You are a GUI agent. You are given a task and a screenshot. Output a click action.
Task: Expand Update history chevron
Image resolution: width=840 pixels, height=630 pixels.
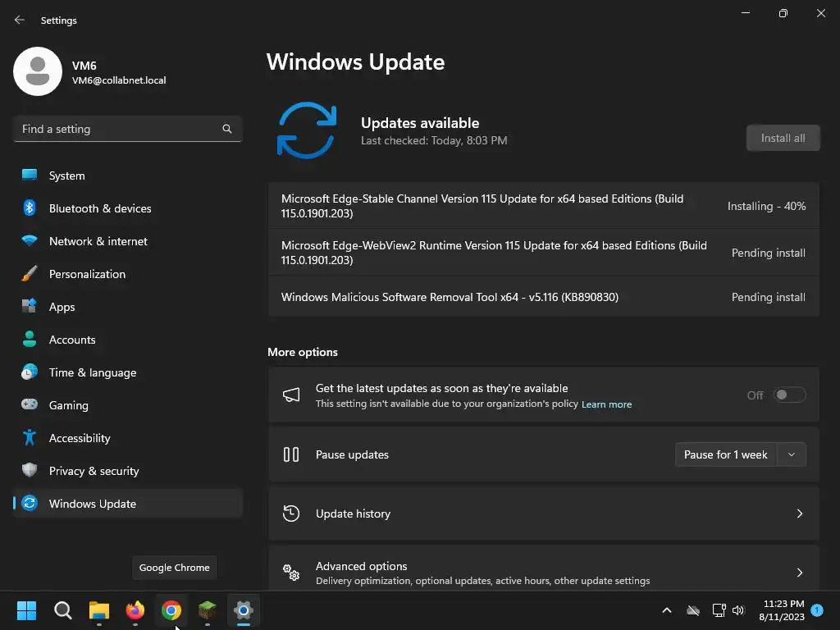[x=799, y=514]
